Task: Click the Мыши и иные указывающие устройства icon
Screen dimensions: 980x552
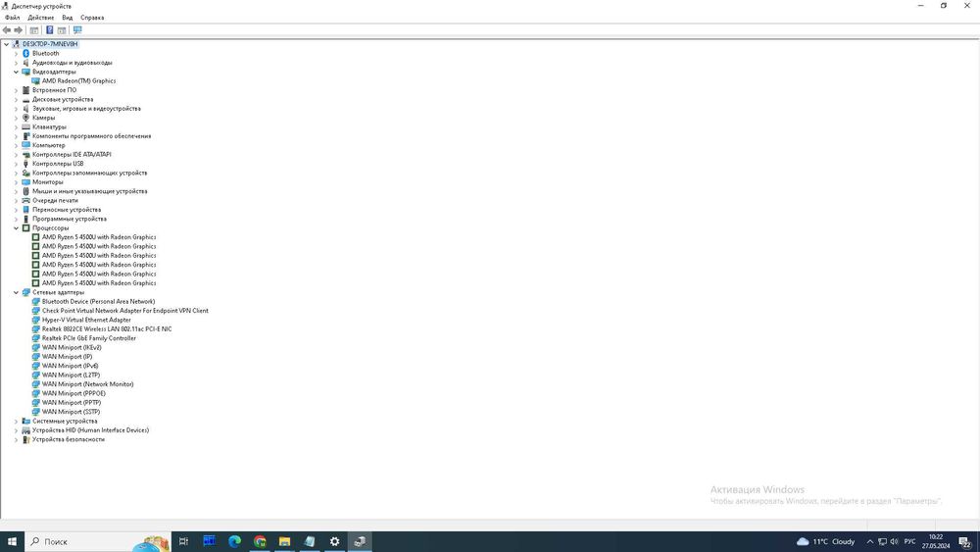Action: tap(25, 191)
